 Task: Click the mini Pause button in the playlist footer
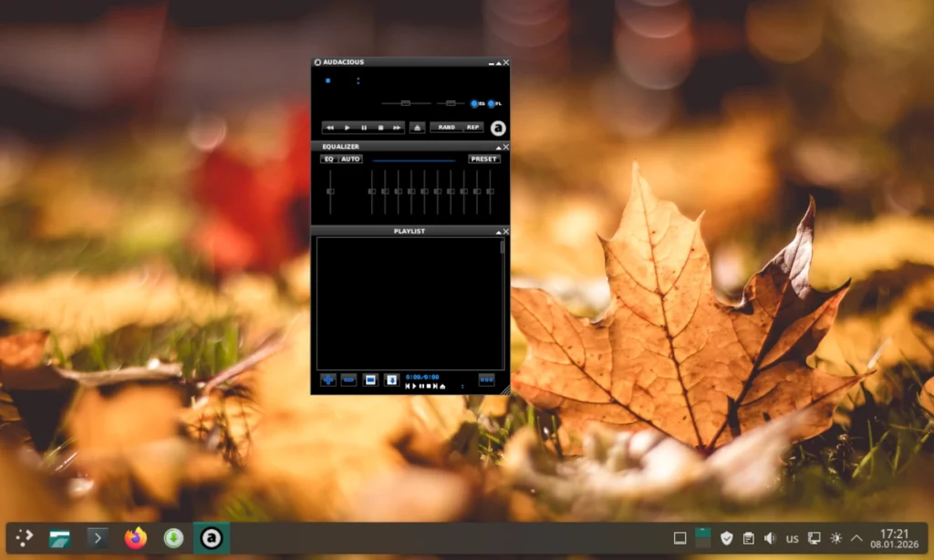pyautogui.click(x=421, y=386)
